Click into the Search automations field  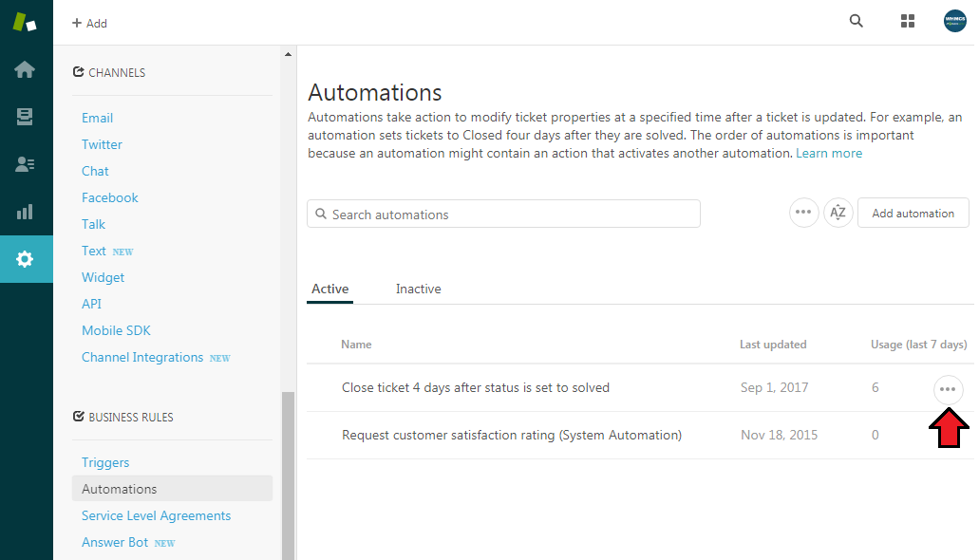tap(503, 215)
